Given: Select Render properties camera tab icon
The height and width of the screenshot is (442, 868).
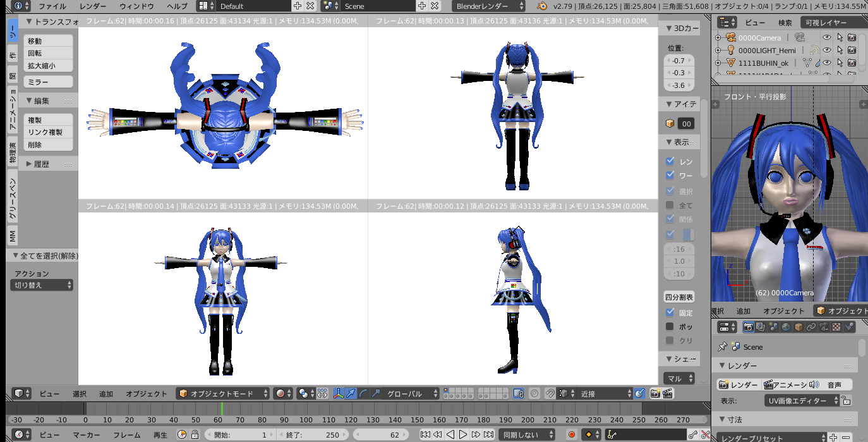Looking at the screenshot, I should [749, 327].
